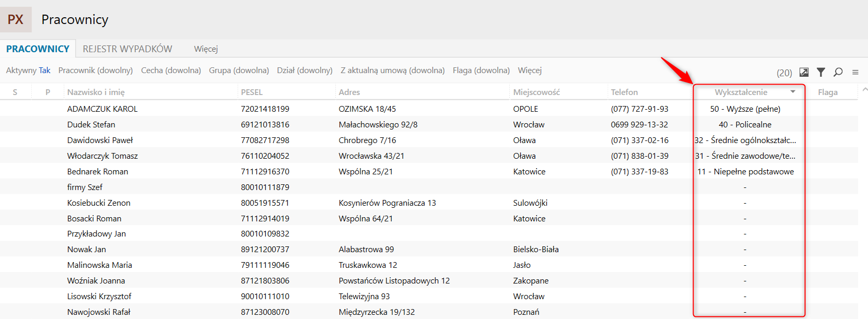Sort by the PESEL column header
Image resolution: width=868 pixels, height=319 pixels.
coord(252,92)
